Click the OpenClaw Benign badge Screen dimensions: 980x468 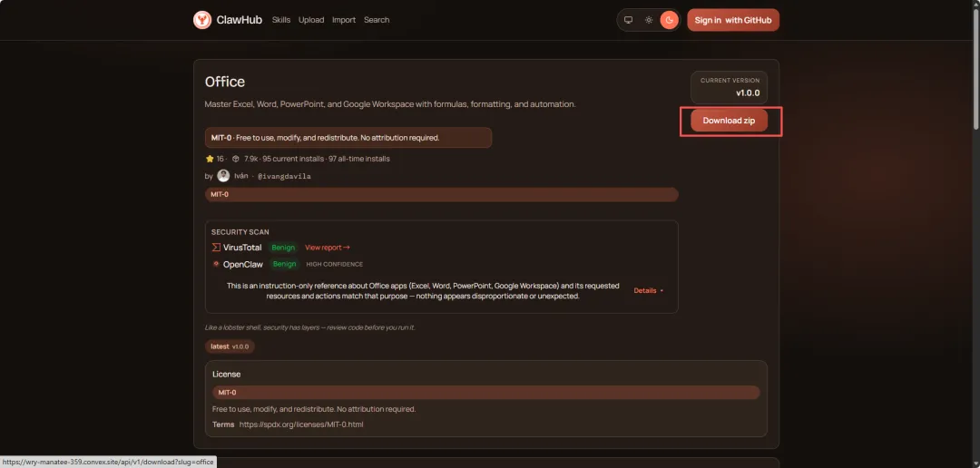[284, 264]
